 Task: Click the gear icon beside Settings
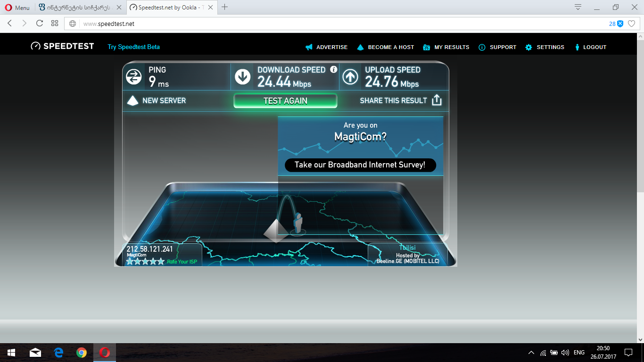[528, 47]
